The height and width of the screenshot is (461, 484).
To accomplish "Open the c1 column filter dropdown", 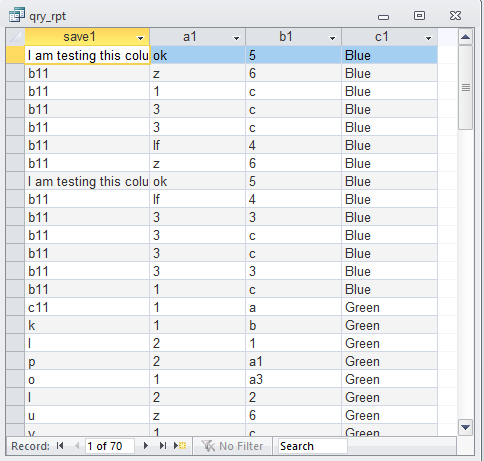I will coord(429,38).
